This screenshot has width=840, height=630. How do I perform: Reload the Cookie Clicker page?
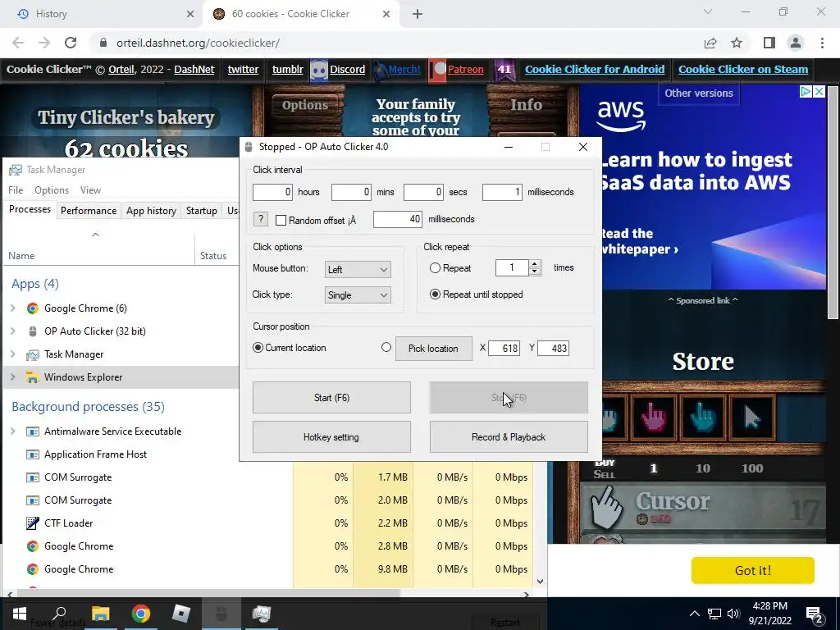pos(71,43)
